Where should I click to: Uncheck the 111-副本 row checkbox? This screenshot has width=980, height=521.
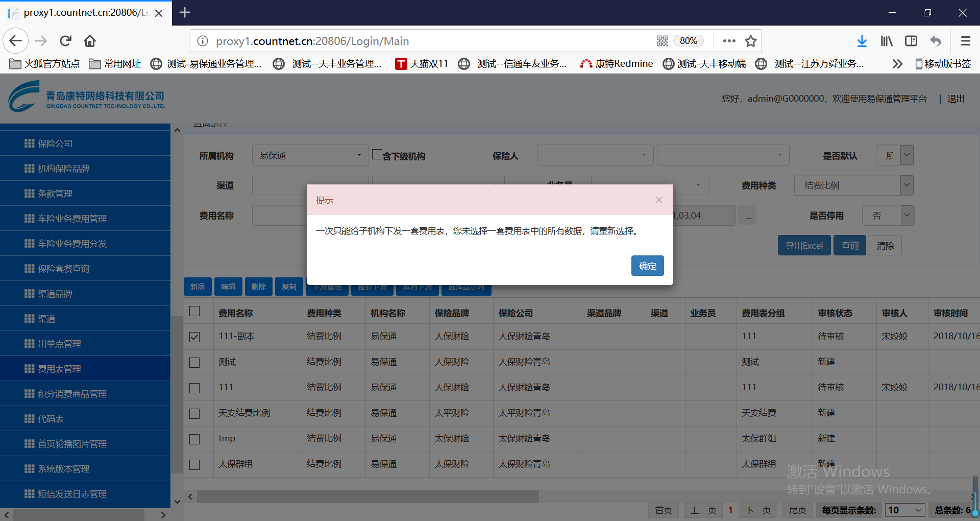pos(194,337)
